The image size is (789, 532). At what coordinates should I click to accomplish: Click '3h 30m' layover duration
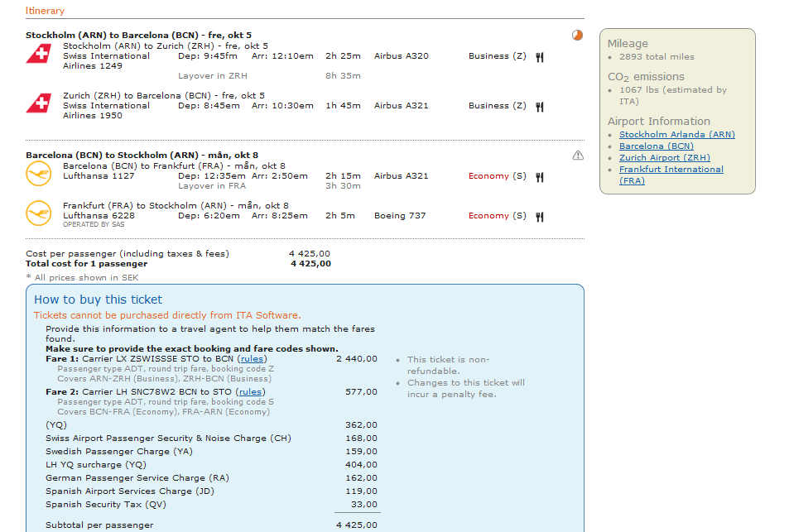344,186
